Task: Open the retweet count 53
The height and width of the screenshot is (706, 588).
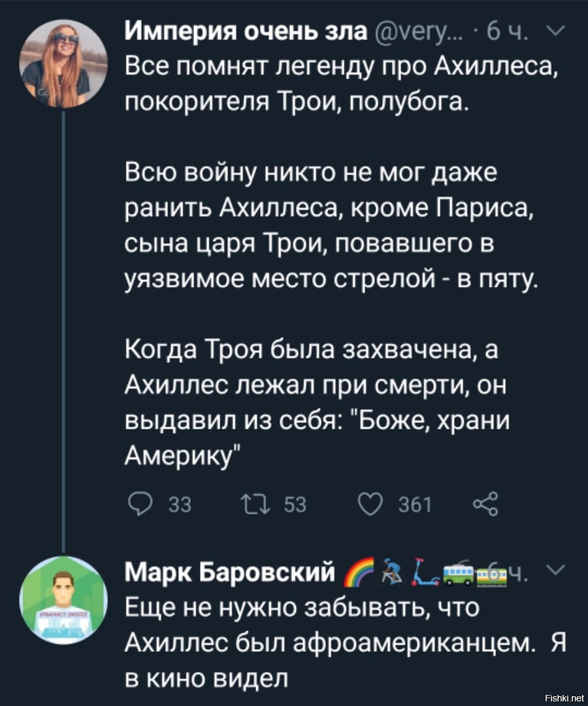Action: (295, 505)
